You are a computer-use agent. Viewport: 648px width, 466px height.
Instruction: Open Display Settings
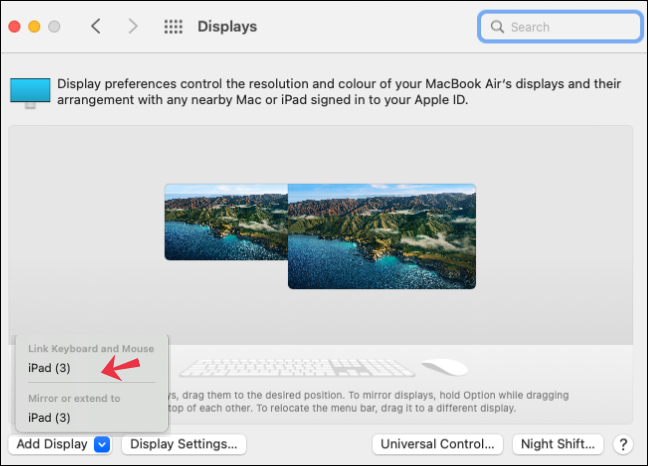(184, 444)
